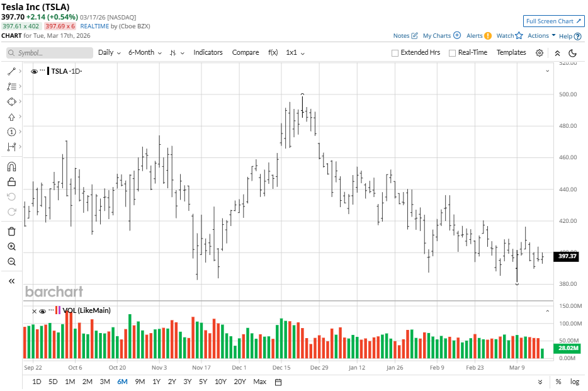This screenshot has height=391, width=588.
Task: Hide the VOL indicator via eye toggle
Action: click(x=43, y=311)
